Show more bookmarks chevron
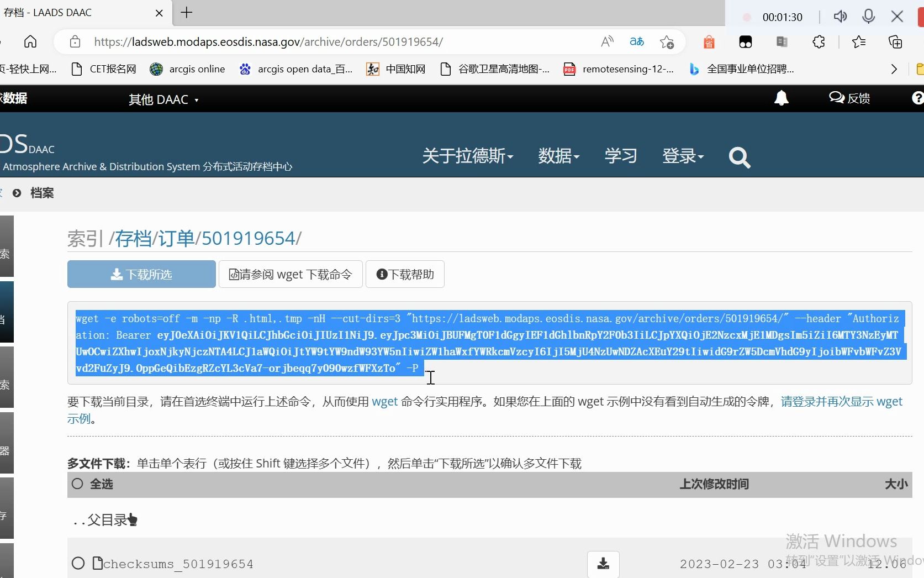924x578 pixels. (x=894, y=69)
